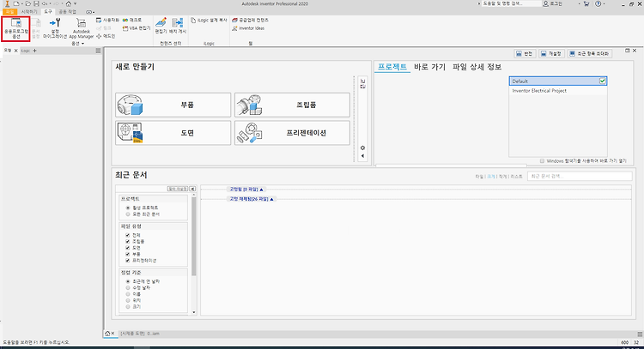Open Autodesk App Manager

[82, 28]
